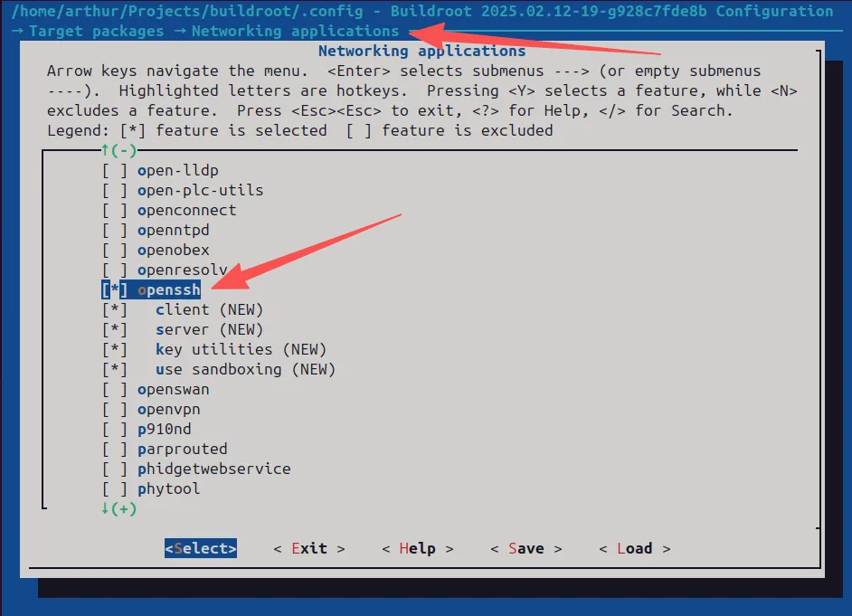This screenshot has width=852, height=616.
Task: Disable the openssh client checkbox
Action: pos(115,310)
